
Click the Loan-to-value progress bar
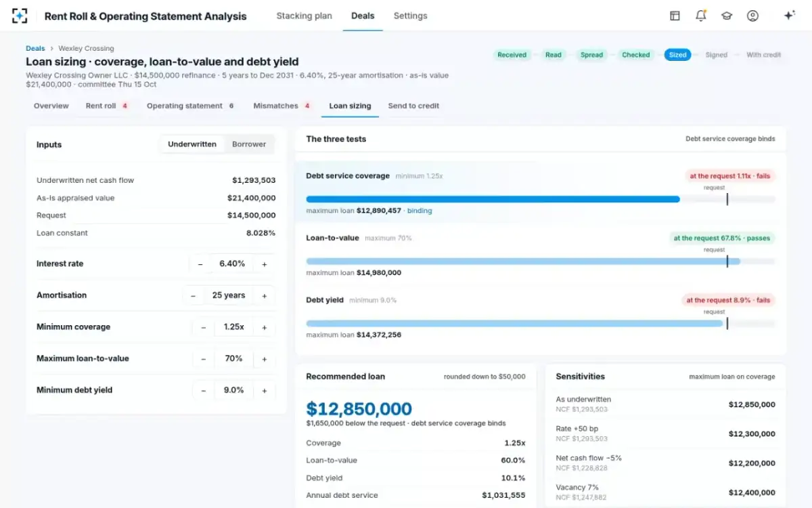pos(541,261)
